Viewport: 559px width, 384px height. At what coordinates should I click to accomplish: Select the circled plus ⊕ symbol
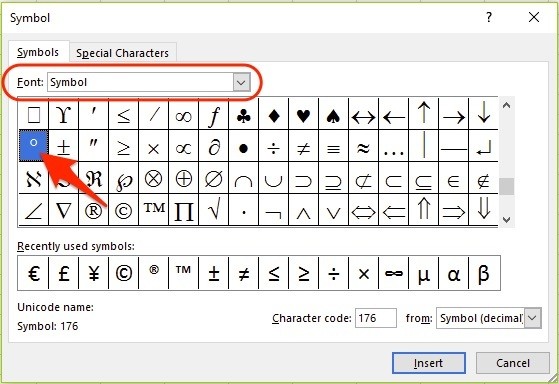(184, 178)
